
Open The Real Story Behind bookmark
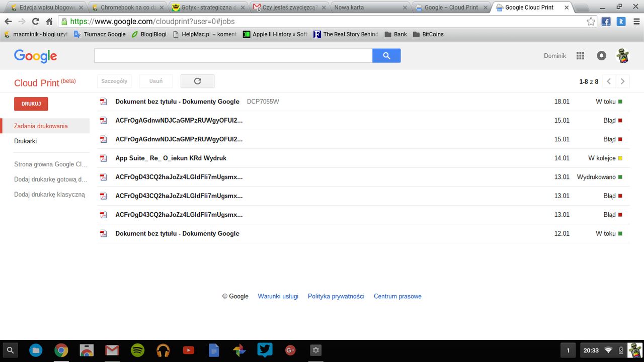(346, 34)
